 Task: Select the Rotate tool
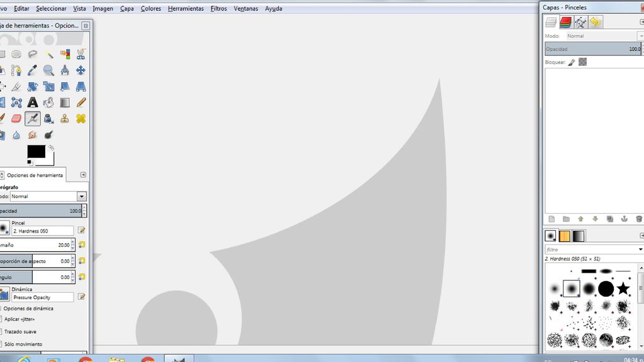click(x=33, y=86)
